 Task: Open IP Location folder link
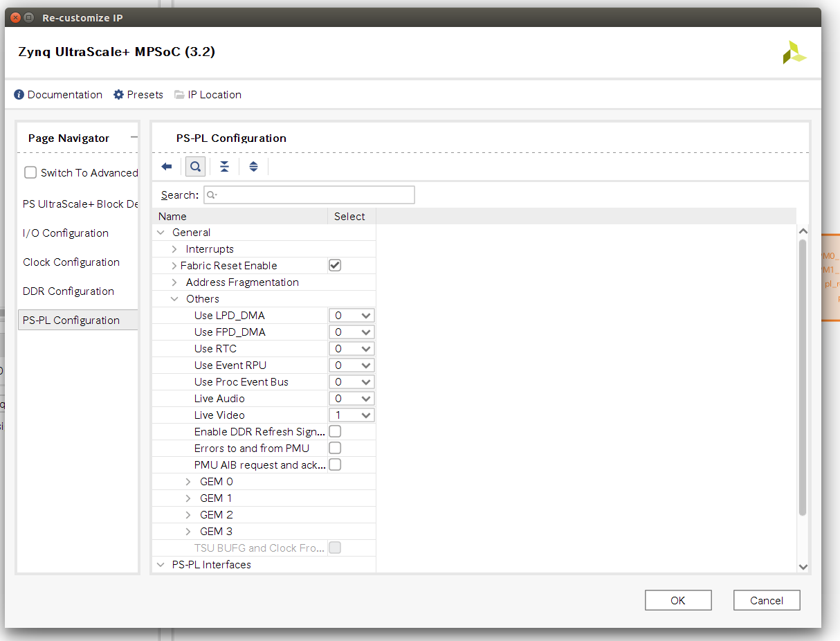pyautogui.click(x=208, y=95)
